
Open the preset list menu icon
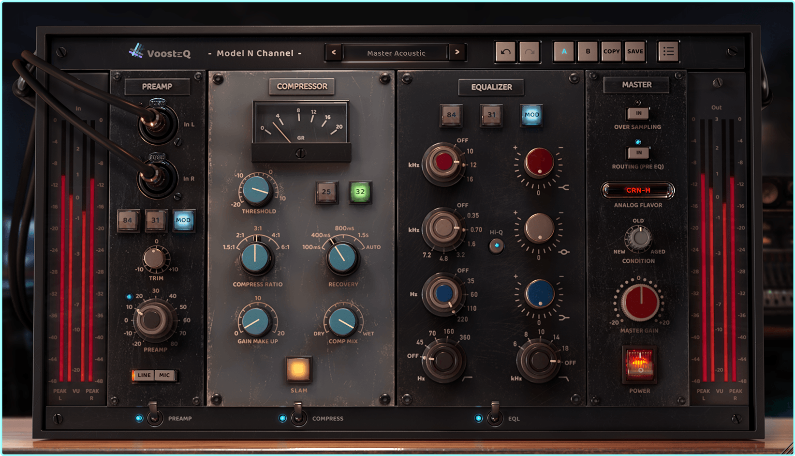click(x=668, y=51)
